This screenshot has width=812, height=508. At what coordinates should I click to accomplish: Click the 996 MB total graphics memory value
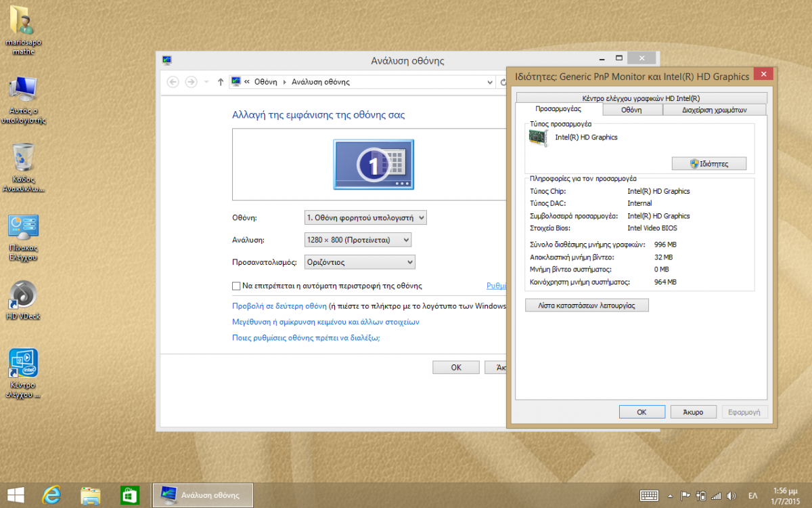(x=666, y=245)
